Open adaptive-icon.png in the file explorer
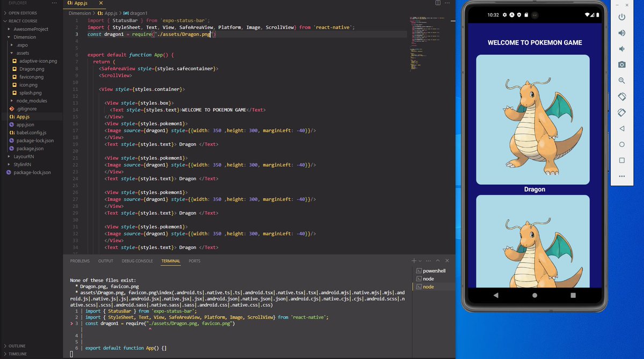 38,61
